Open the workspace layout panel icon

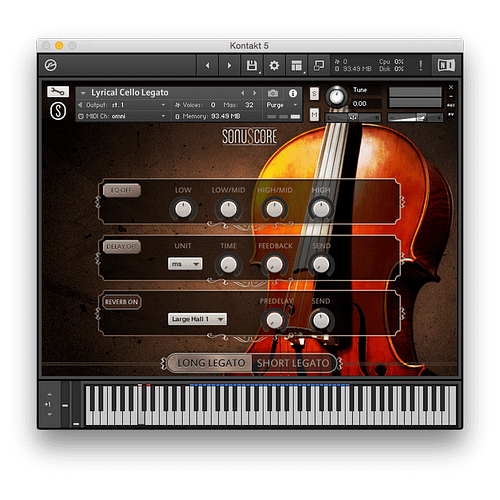coord(296,65)
